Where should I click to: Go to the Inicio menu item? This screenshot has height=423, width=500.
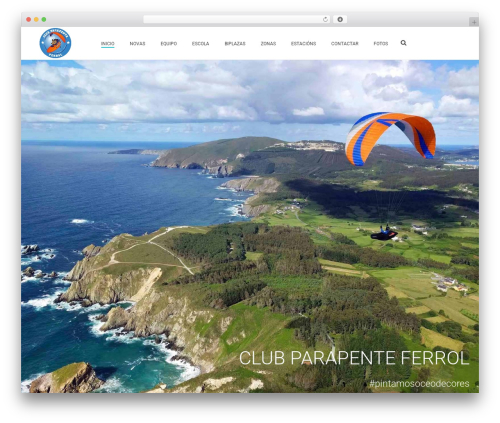coord(108,44)
